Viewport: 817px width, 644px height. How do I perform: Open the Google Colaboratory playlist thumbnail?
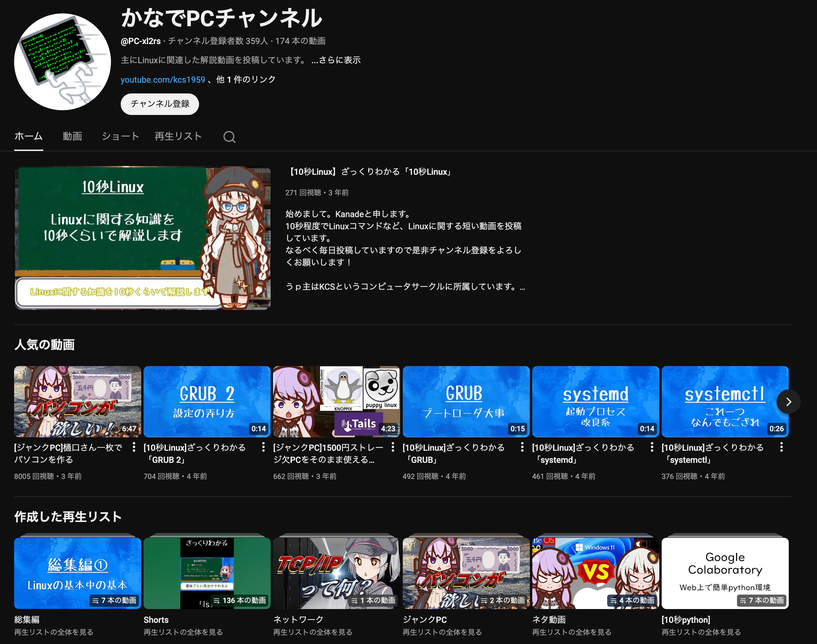click(x=725, y=573)
